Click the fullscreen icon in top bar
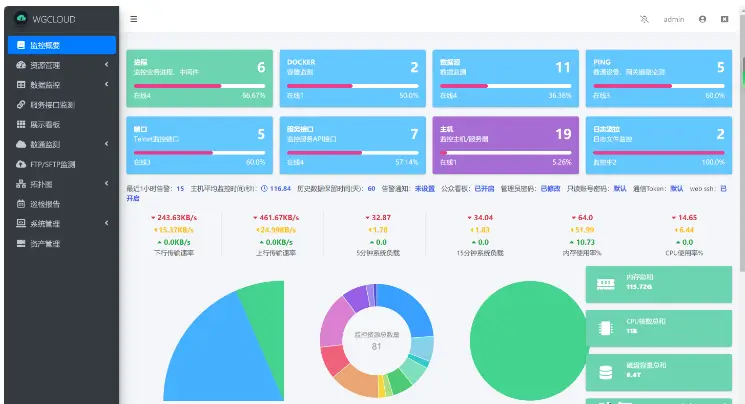This screenshot has width=745, height=404. click(724, 19)
